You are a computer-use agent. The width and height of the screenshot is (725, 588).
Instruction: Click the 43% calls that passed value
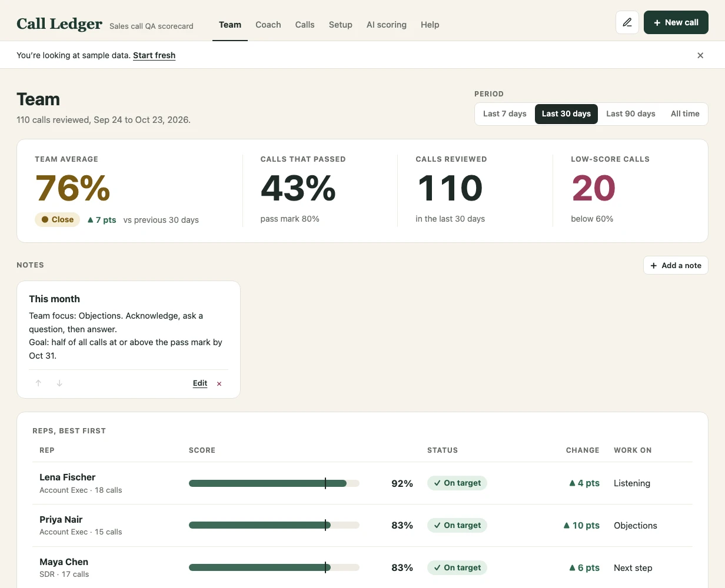click(298, 188)
